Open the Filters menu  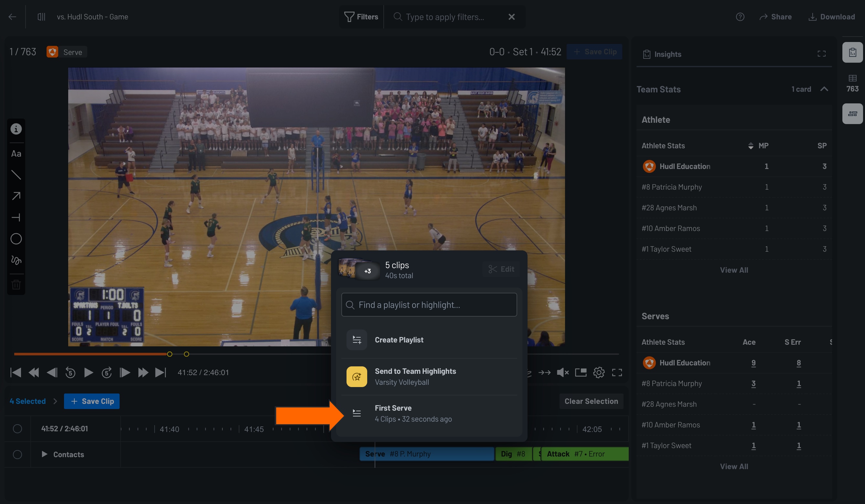point(361,16)
